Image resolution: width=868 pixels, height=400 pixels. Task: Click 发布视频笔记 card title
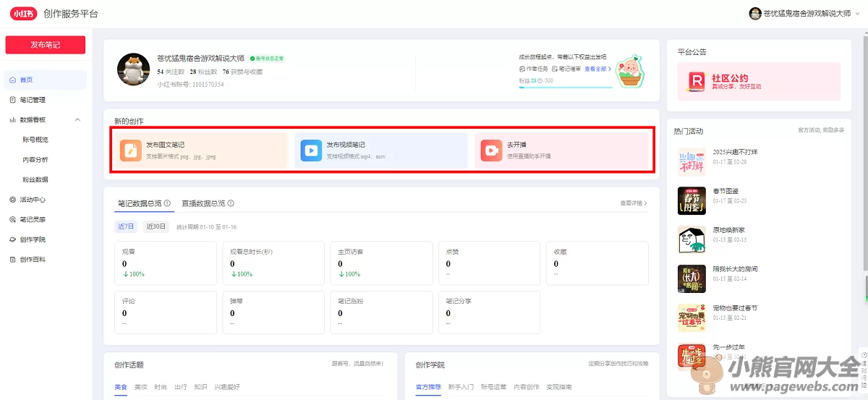[x=346, y=145]
